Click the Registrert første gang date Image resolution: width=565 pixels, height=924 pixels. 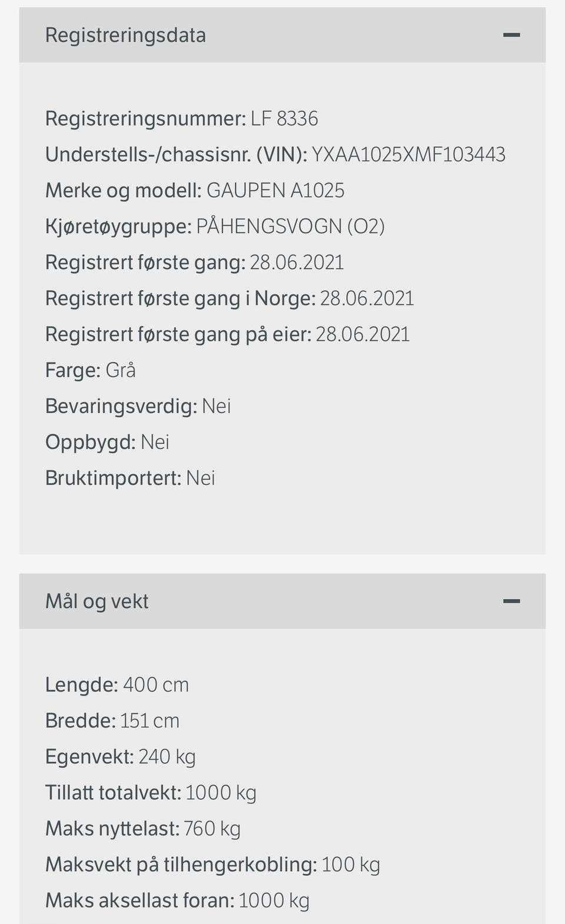[297, 262]
